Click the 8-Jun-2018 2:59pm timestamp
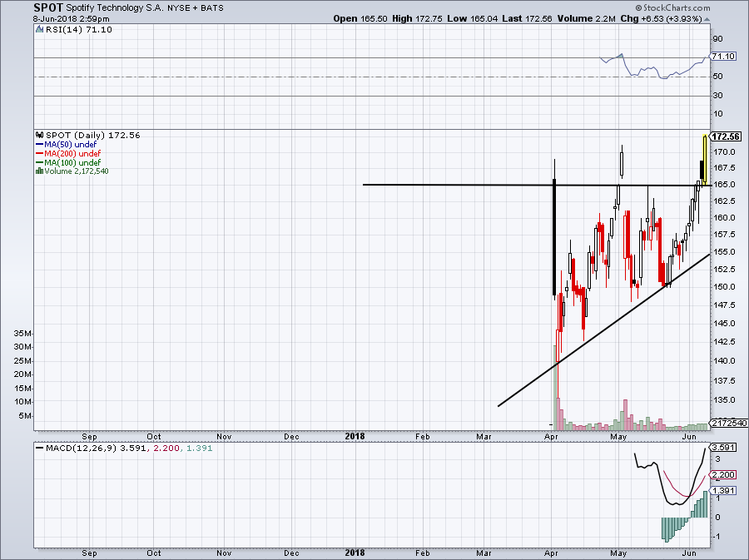This screenshot has width=749, height=560. [x=72, y=19]
